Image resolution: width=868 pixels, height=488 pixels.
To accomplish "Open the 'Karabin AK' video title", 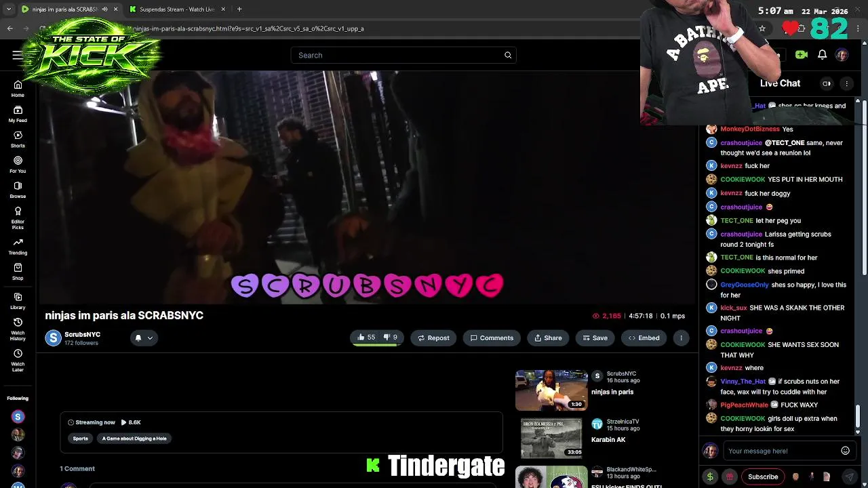I will pos(608,440).
